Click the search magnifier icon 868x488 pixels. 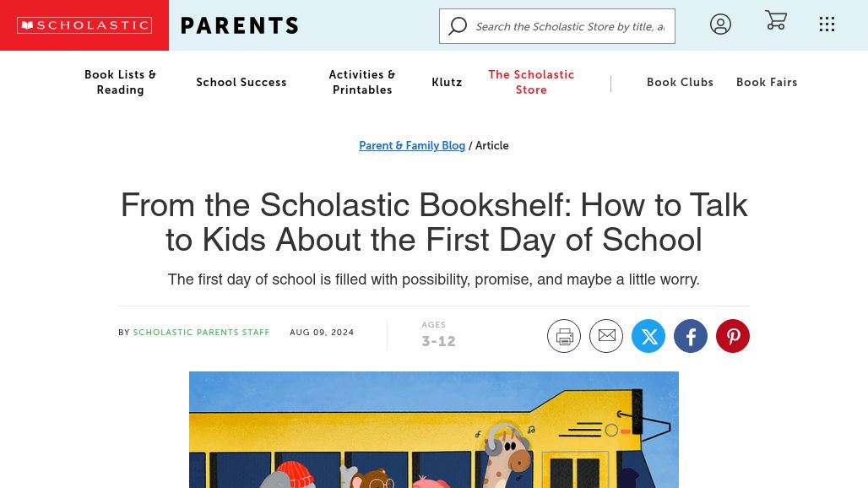pyautogui.click(x=458, y=26)
